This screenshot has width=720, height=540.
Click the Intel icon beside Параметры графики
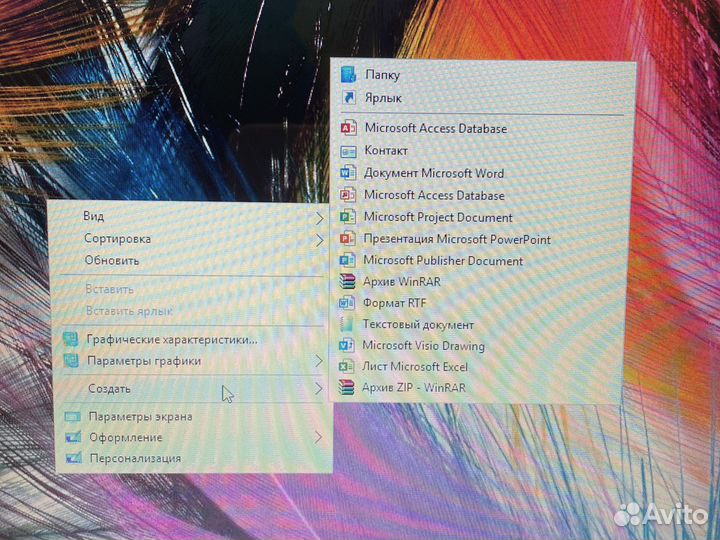[x=71, y=360]
